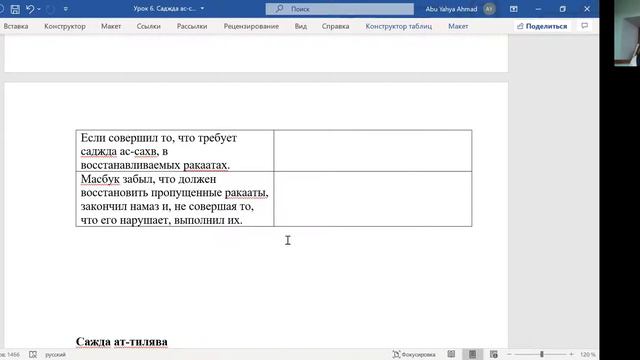Open the comments pane icon

click(584, 26)
